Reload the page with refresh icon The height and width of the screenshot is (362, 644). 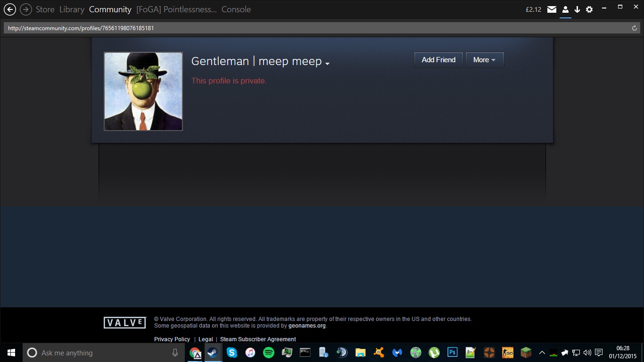[635, 28]
